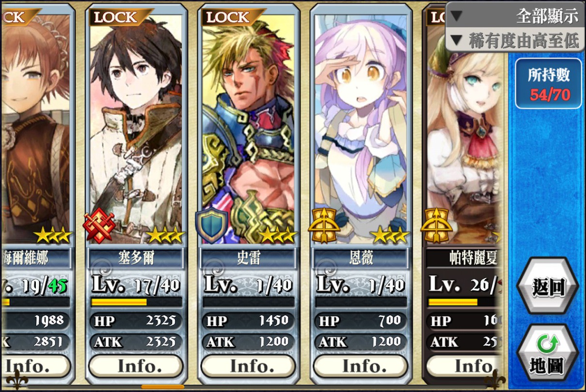Open the 全部顯示 filter dropdown

(514, 16)
